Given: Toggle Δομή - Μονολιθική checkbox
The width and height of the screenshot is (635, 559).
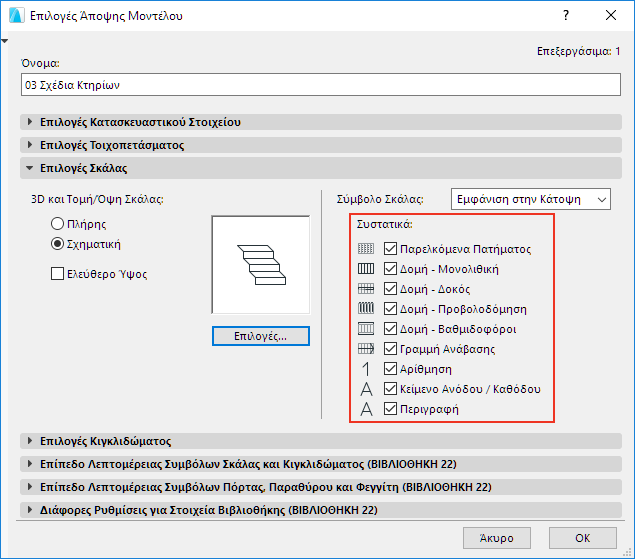Looking at the screenshot, I should [x=390, y=269].
